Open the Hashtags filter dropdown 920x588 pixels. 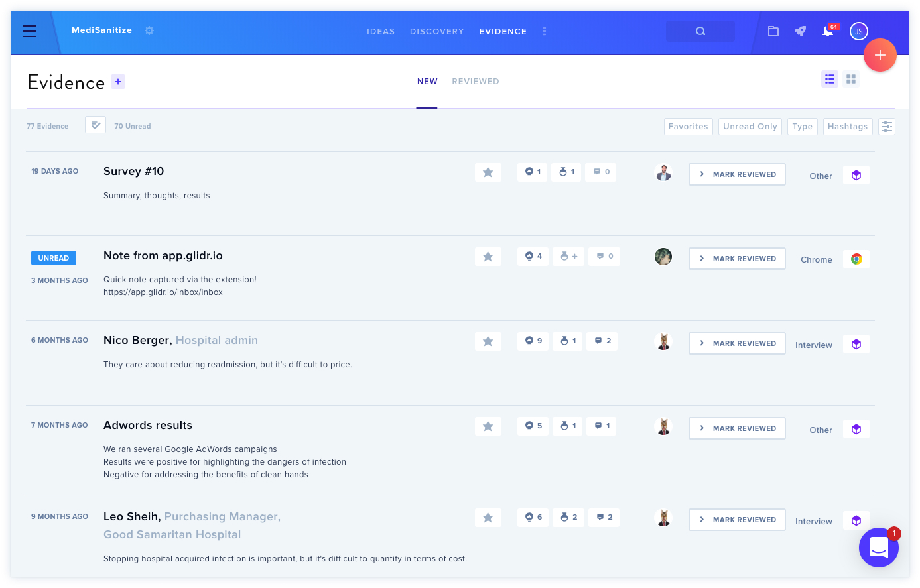(x=848, y=127)
